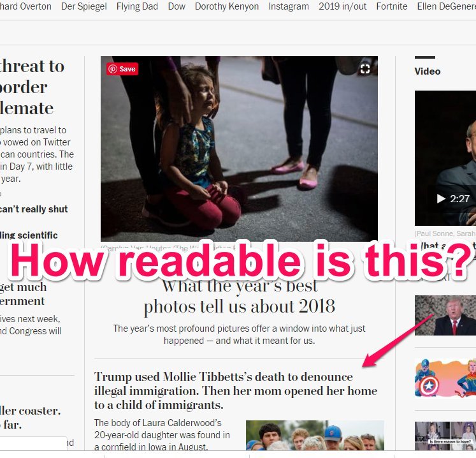Read 'photos tell us about 2018' headline
476x458 pixels.
240,306
